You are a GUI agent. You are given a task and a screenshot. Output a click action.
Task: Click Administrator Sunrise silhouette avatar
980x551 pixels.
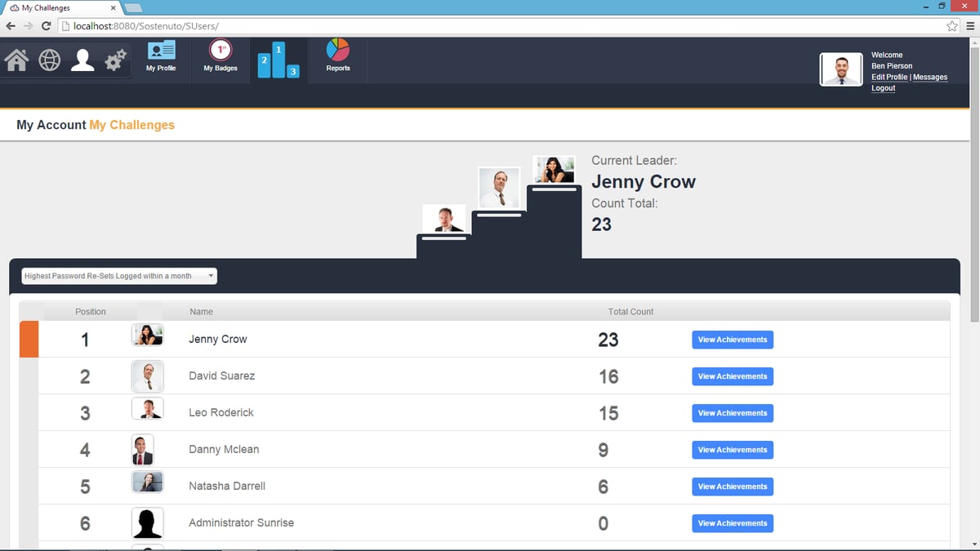pos(148,523)
